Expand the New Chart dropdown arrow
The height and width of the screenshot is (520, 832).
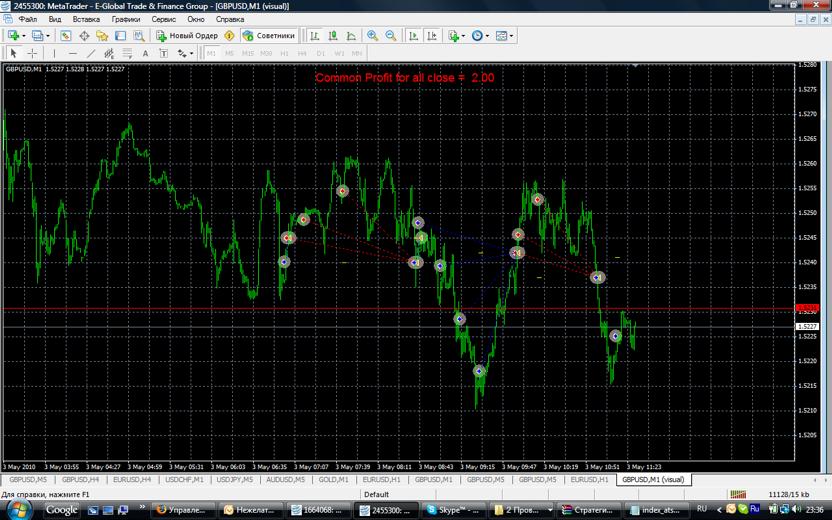23,36
